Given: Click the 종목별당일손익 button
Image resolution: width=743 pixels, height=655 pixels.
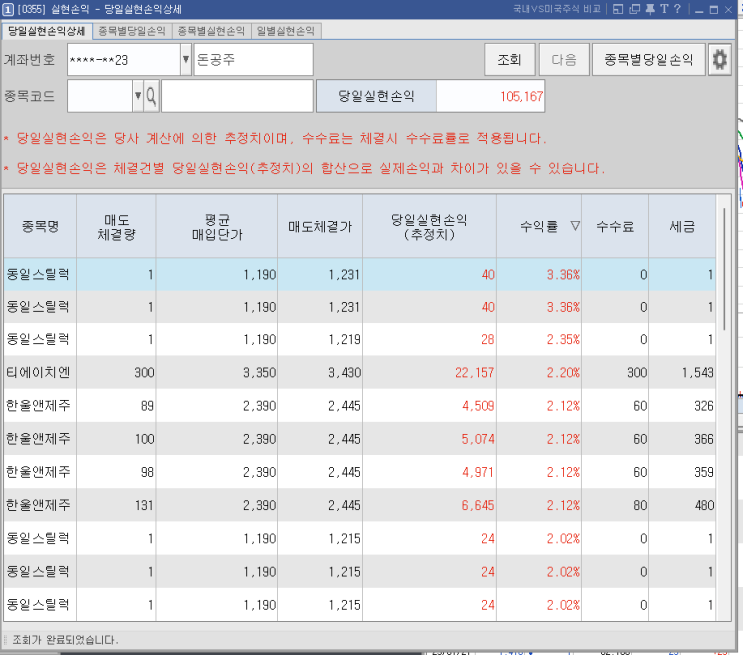Looking at the screenshot, I should [x=648, y=60].
